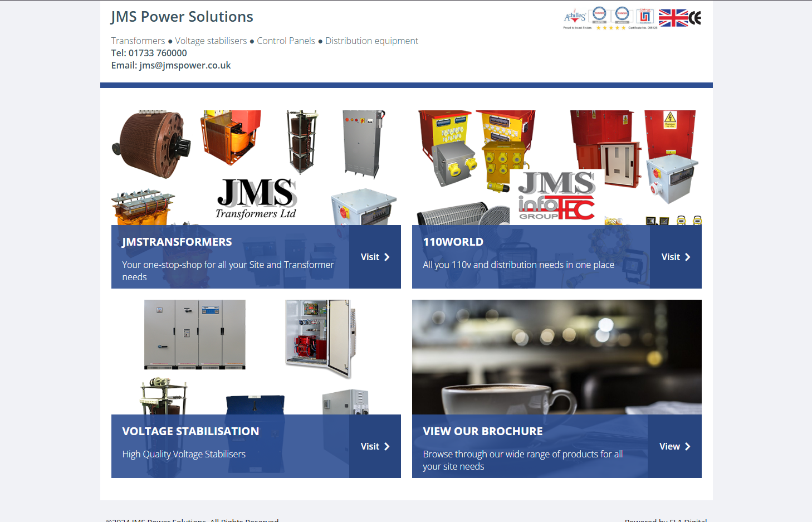
Task: Click the RISQS Verified badge
Action: point(622,14)
